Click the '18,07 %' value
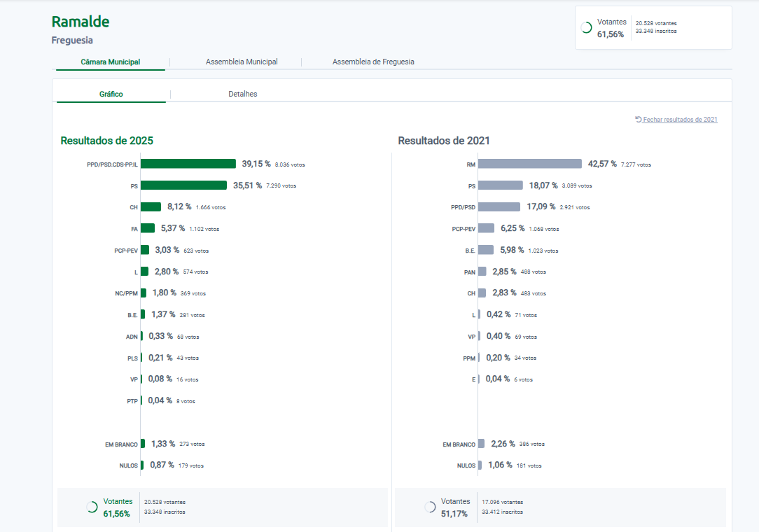The image size is (759, 532). [543, 185]
